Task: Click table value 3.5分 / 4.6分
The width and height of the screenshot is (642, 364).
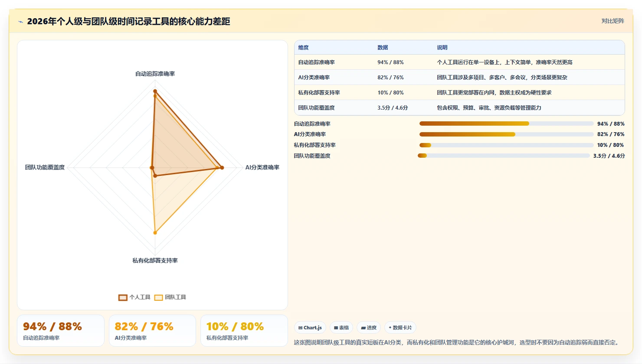Action: pyautogui.click(x=393, y=108)
